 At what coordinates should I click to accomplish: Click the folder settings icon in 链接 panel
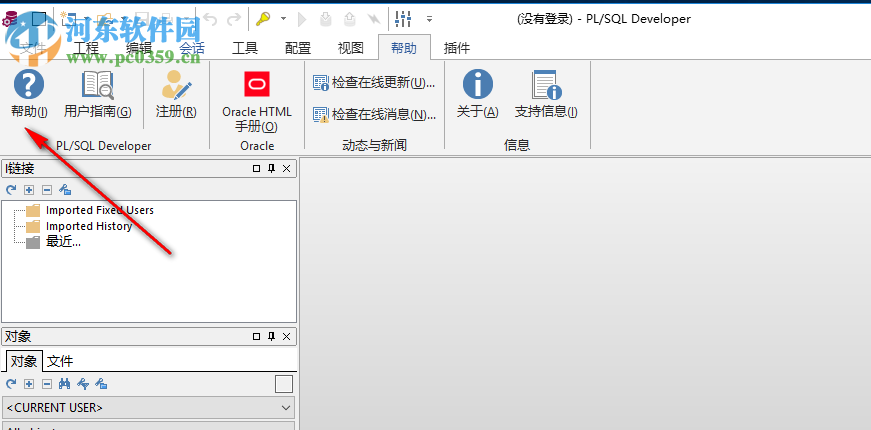click(65, 190)
